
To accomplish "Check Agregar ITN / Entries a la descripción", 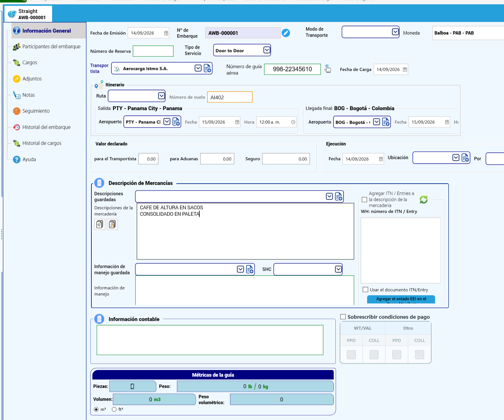I will pyautogui.click(x=364, y=200).
